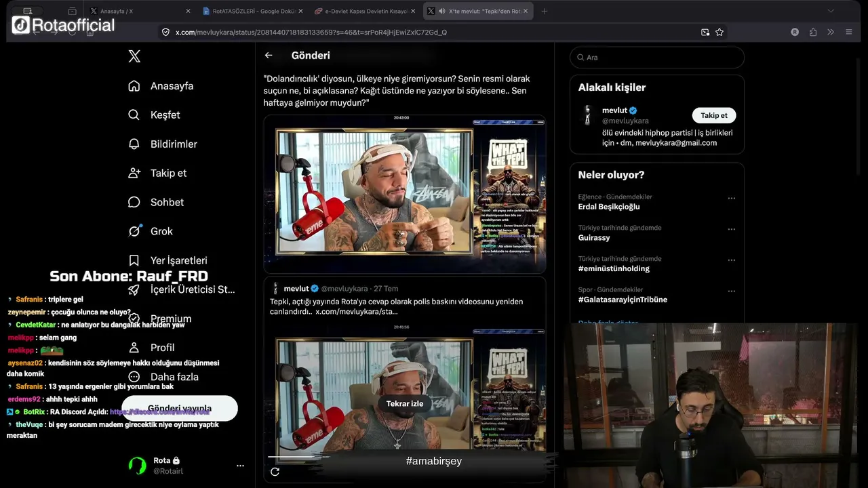This screenshot has width=868, height=488.
Task: Follow mevlut with Takip et button
Action: click(x=714, y=115)
